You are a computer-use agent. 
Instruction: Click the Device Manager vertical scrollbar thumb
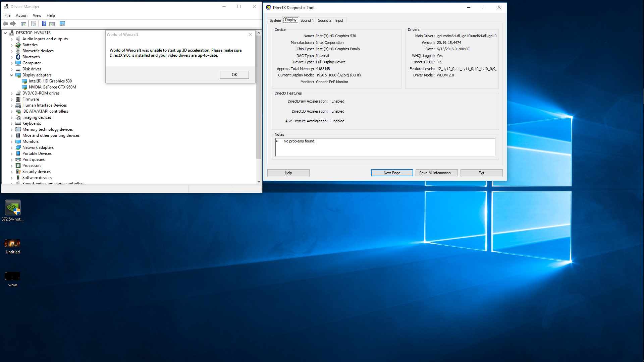[259, 97]
